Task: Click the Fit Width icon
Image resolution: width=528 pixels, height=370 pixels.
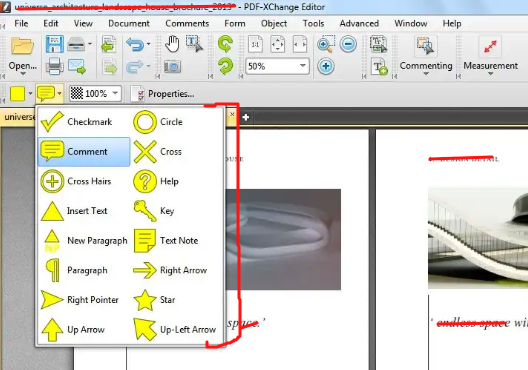Action: point(300,44)
